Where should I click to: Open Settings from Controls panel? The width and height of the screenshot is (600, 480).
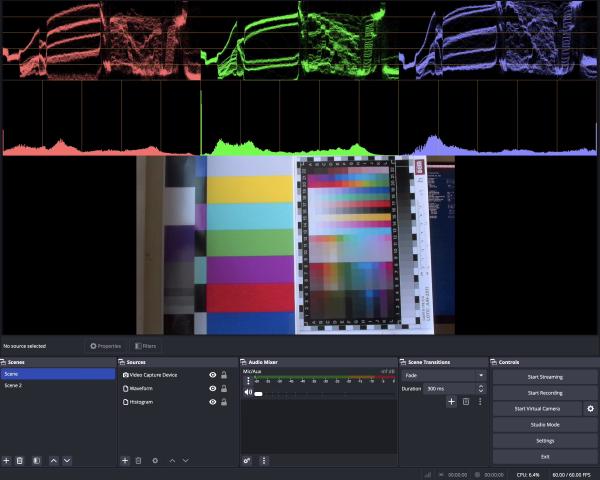[545, 441]
